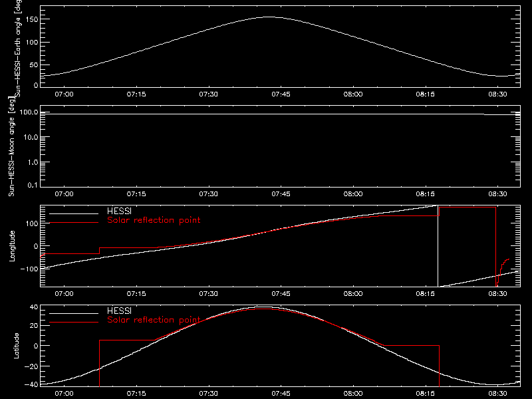Click the HESSI legend label in Longitude plot

(x=119, y=211)
